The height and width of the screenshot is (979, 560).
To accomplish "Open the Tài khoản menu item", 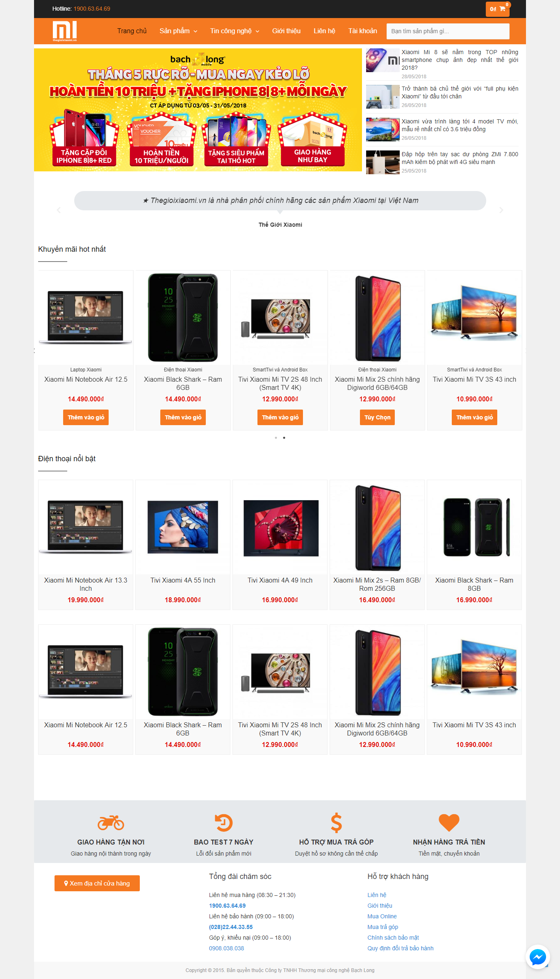I will 363,31.
